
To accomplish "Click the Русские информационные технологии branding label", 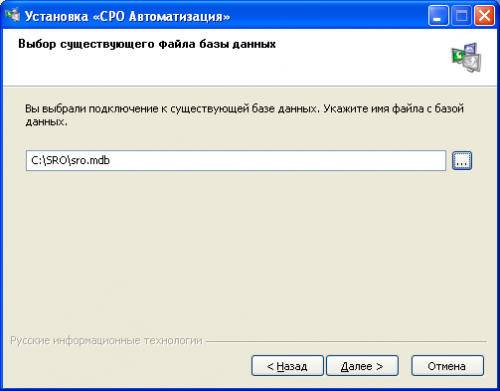I will click(106, 341).
